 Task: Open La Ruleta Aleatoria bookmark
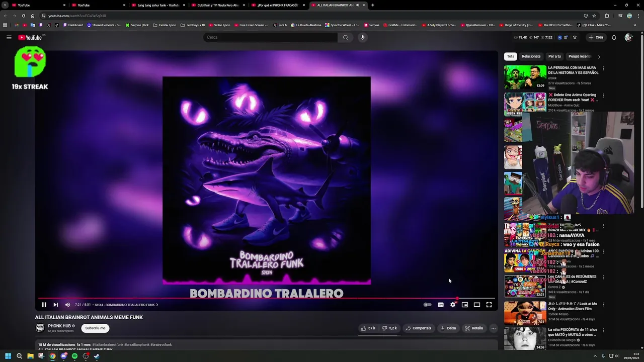[x=306, y=25]
